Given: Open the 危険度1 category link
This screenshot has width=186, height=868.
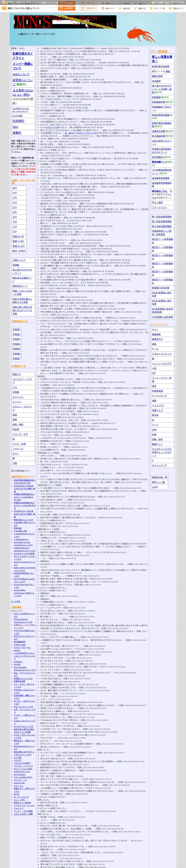Looking at the screenshot, I should [x=17, y=330].
